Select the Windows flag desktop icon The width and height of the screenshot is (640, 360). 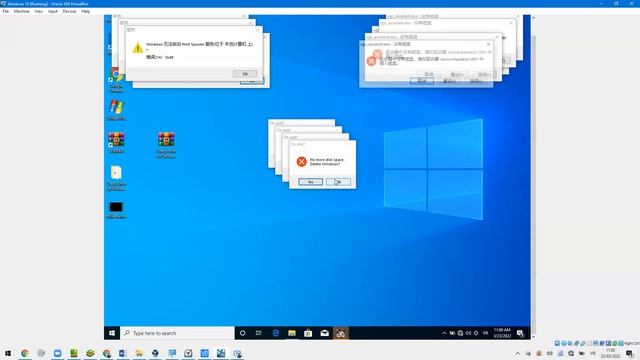[116, 110]
